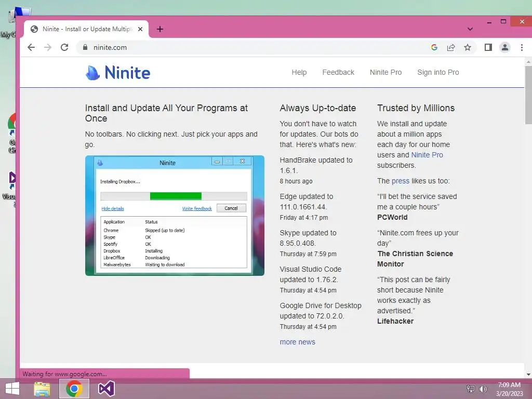Viewport: 532px width, 399px height.
Task: Open a new tab with plus button
Action: pyautogui.click(x=160, y=29)
